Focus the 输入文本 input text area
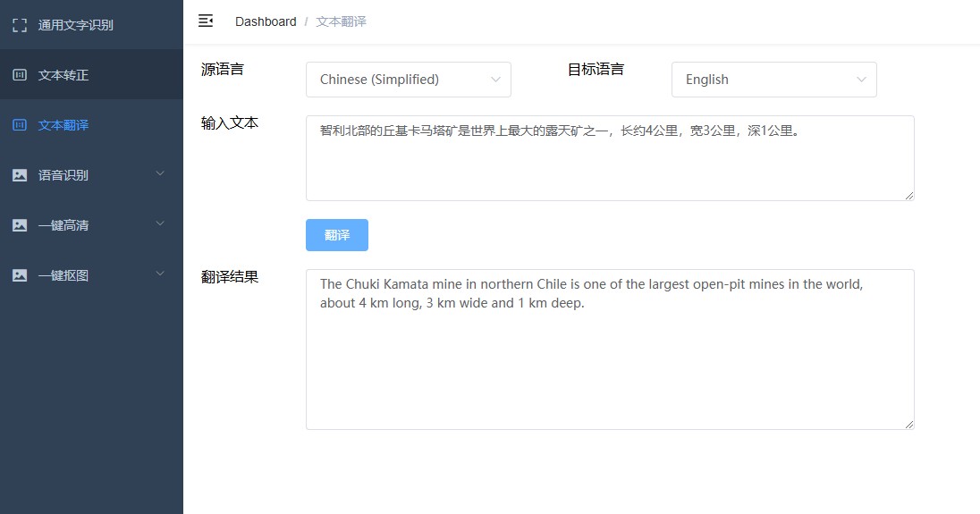The width and height of the screenshot is (980, 514). [610, 158]
